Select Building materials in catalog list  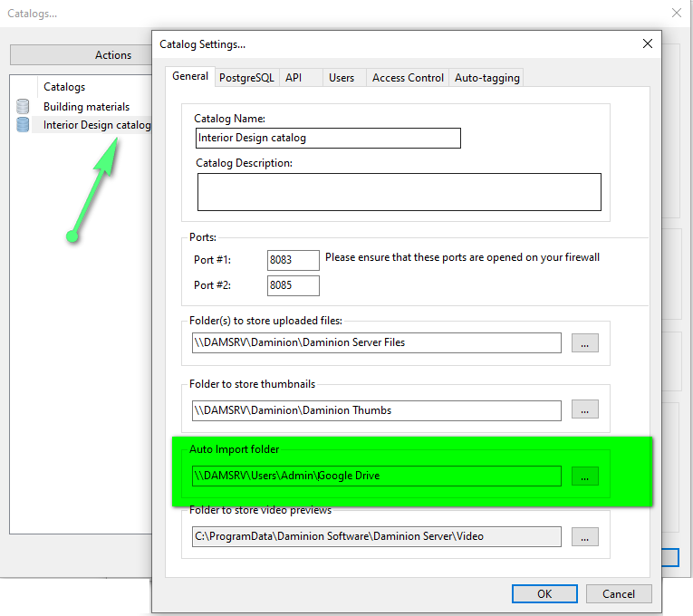(x=86, y=107)
